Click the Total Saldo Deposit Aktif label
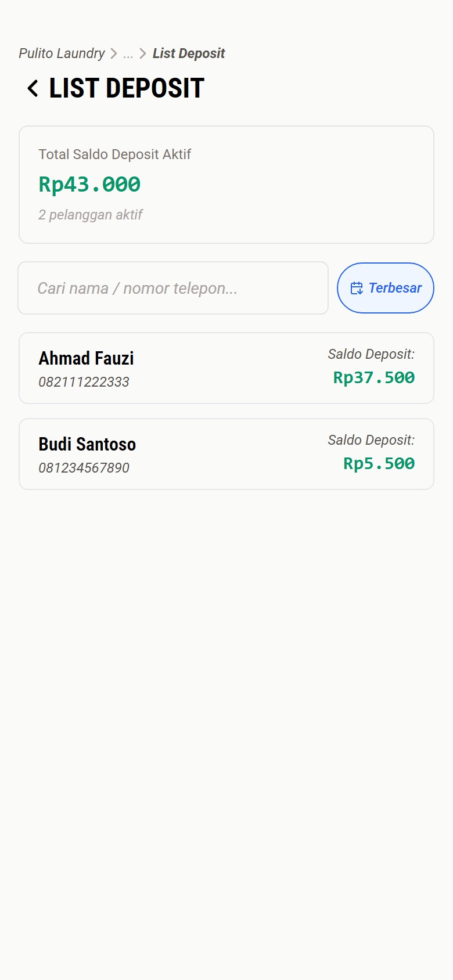The image size is (453, 980). (x=114, y=154)
